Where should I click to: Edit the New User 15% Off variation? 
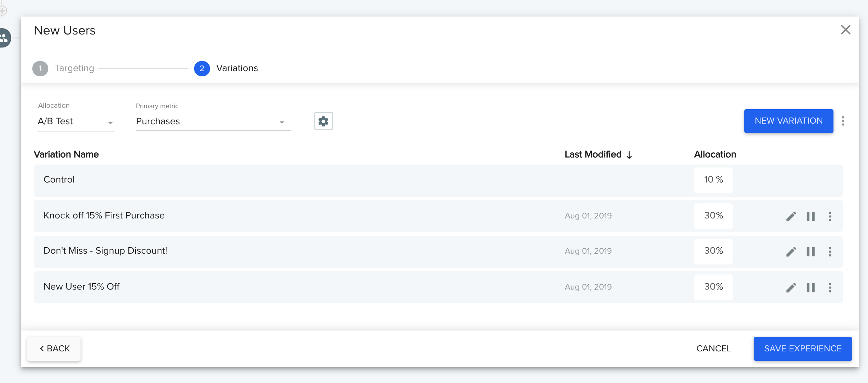tap(791, 287)
